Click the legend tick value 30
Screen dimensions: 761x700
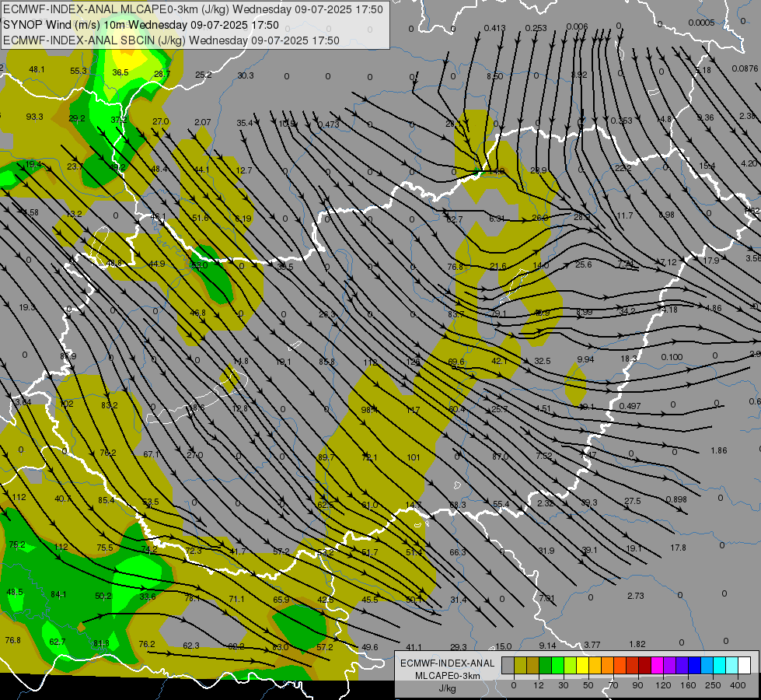point(564,685)
